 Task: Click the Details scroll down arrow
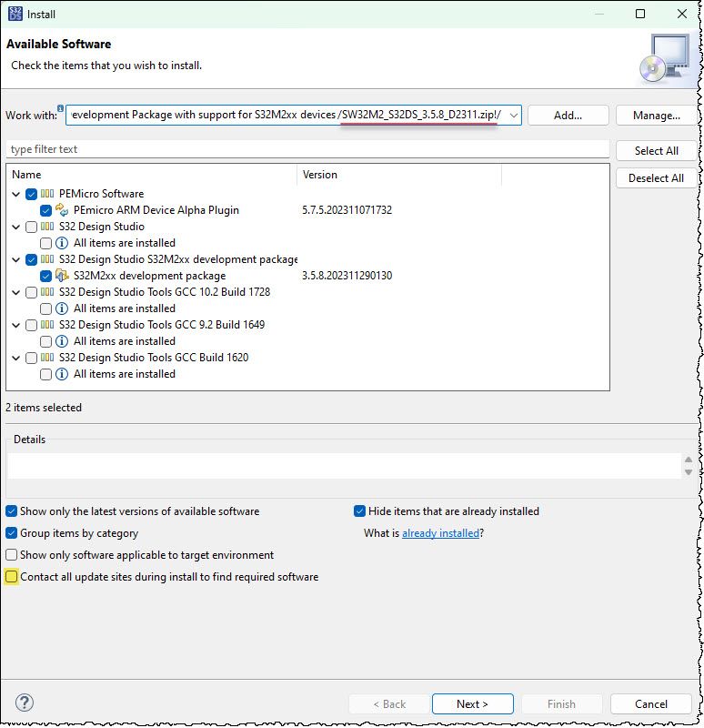pyautogui.click(x=689, y=472)
